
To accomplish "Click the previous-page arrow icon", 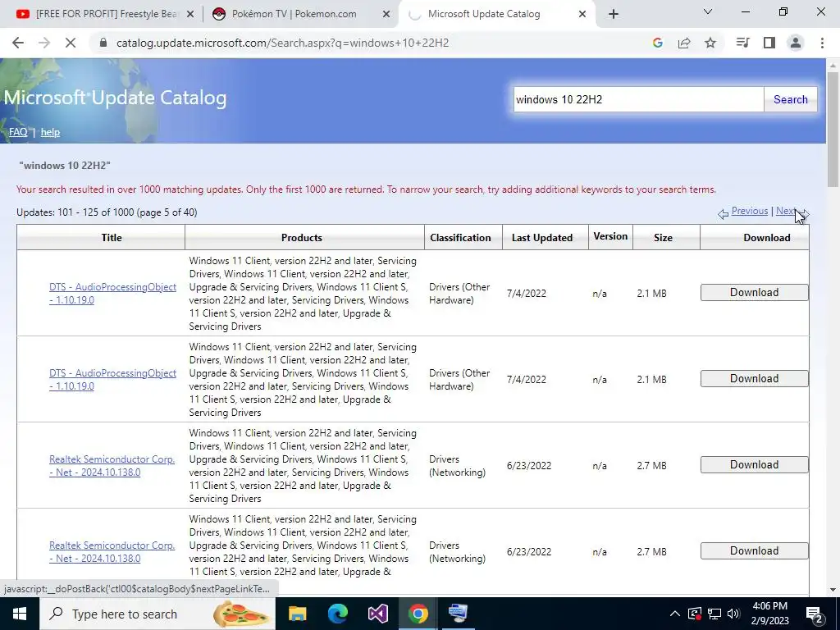I will 724,214.
